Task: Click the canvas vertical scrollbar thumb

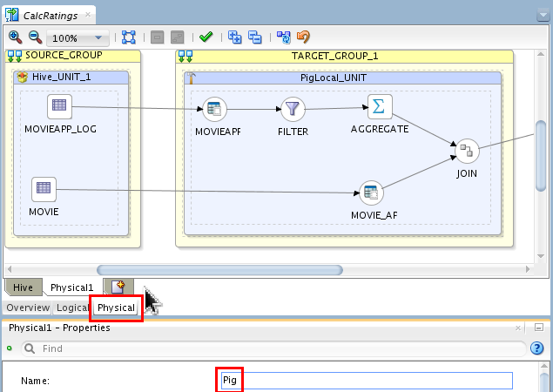Action: tap(541, 156)
